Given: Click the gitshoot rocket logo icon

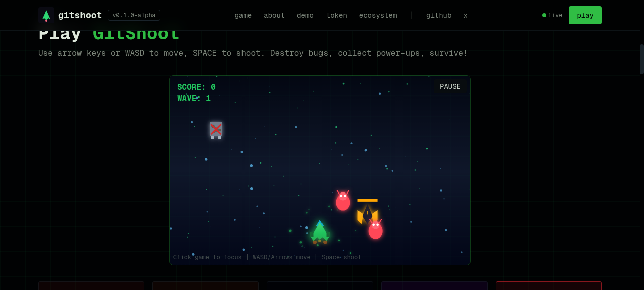Looking at the screenshot, I should [46, 15].
